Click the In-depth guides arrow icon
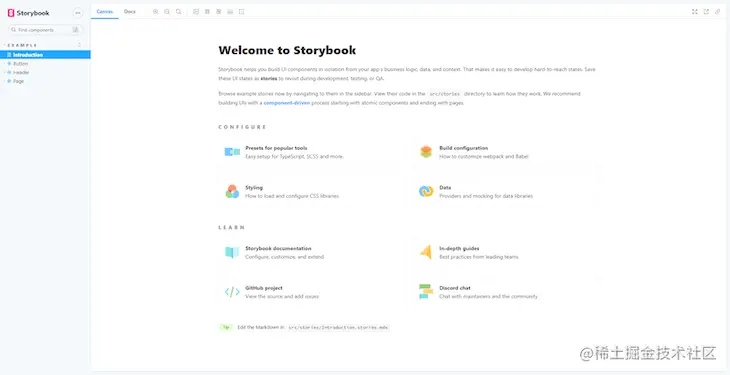 tap(426, 252)
